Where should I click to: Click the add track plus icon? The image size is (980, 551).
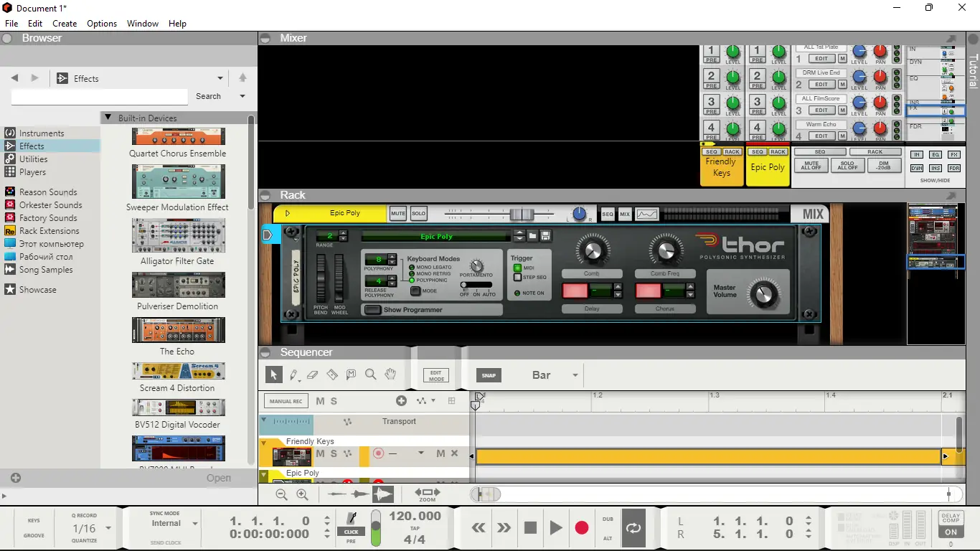[401, 401]
